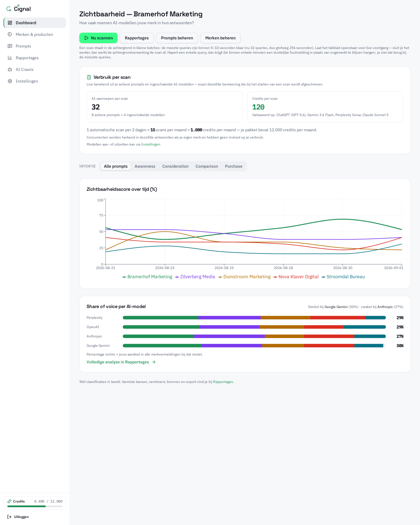Click the orange segment of the Google Gemini bar

pos(283,346)
